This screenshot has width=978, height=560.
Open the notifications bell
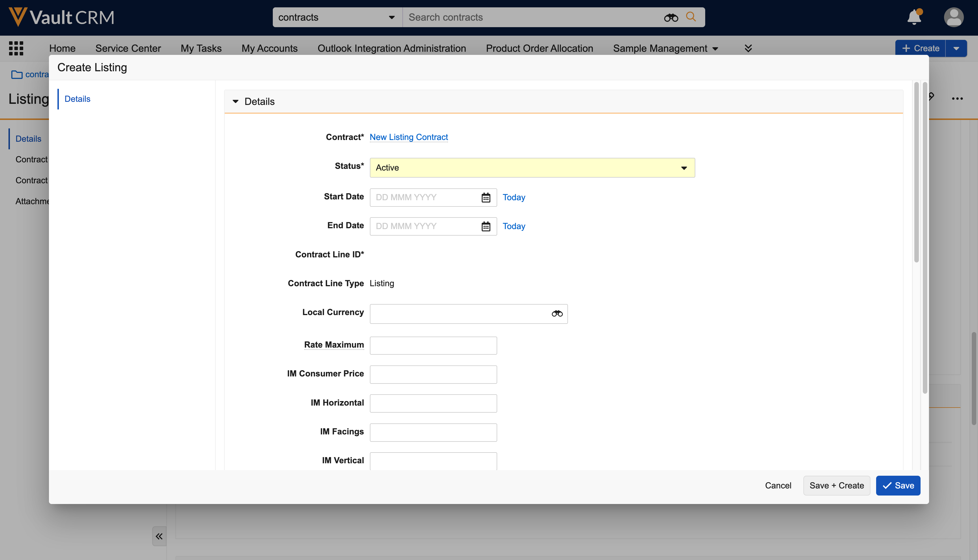click(914, 17)
